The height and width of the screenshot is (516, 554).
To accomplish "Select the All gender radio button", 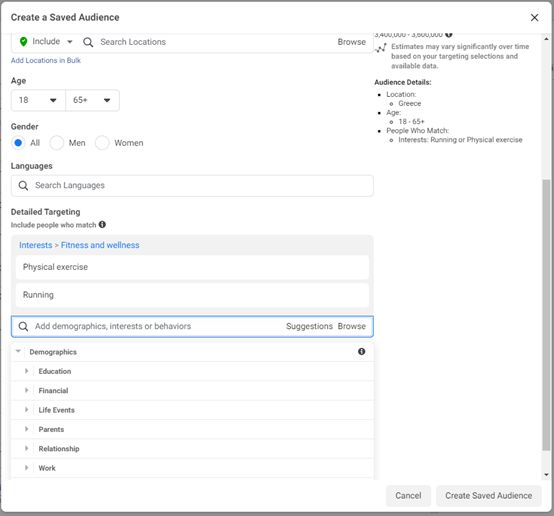I will (x=18, y=143).
